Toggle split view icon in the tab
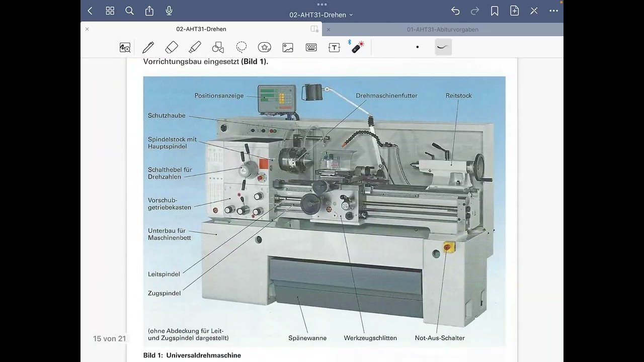The height and width of the screenshot is (362, 644). (x=314, y=29)
